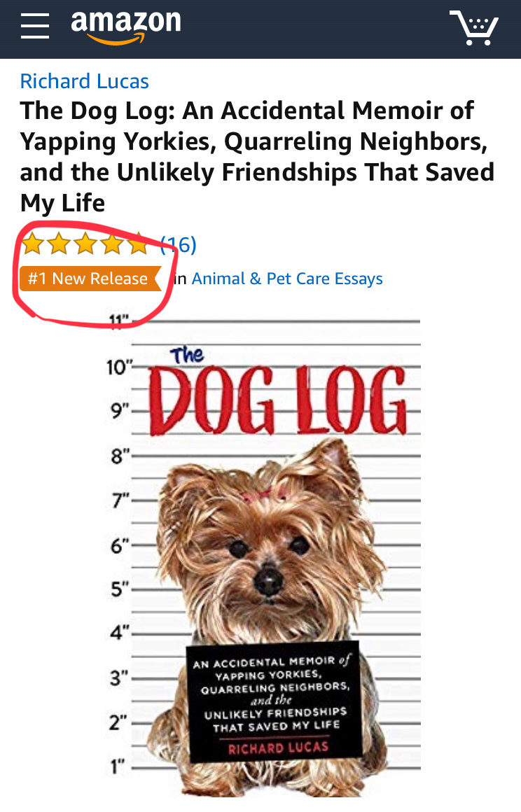Tap the second rating star

[x=60, y=244]
